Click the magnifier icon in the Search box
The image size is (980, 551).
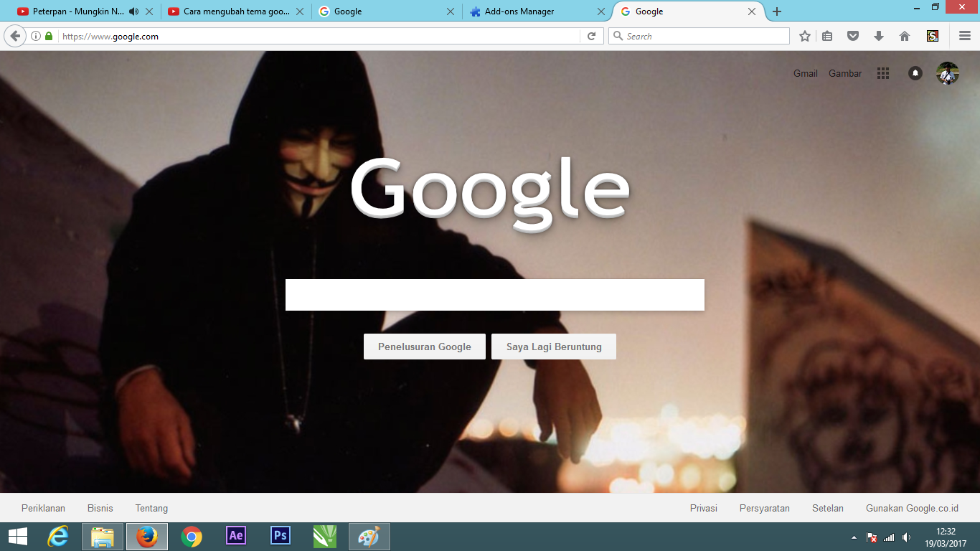pyautogui.click(x=618, y=36)
